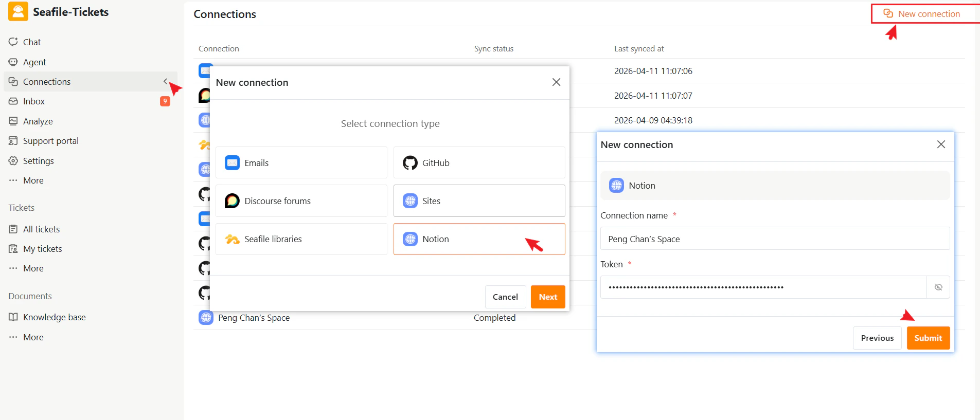Click the GitHub octocat icon

(410, 163)
